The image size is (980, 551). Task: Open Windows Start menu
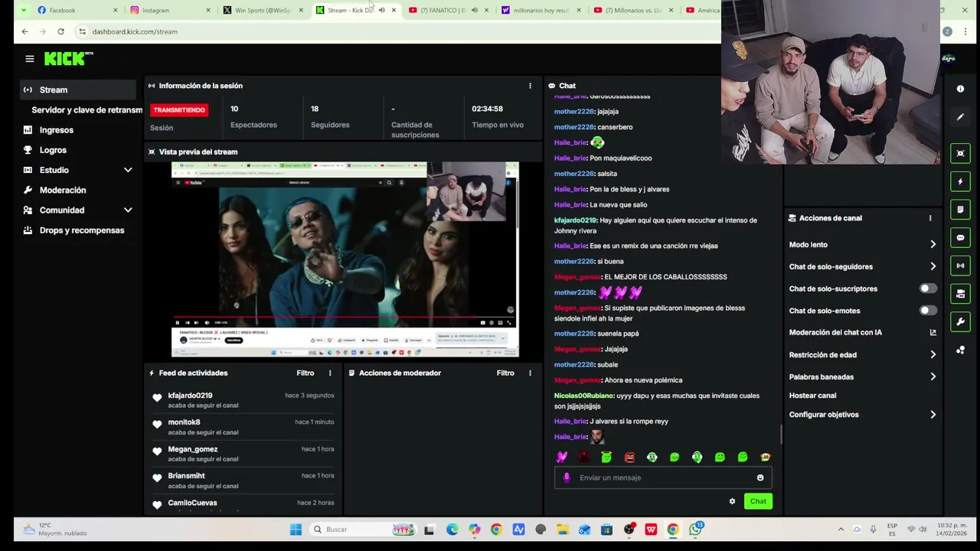[x=296, y=530]
